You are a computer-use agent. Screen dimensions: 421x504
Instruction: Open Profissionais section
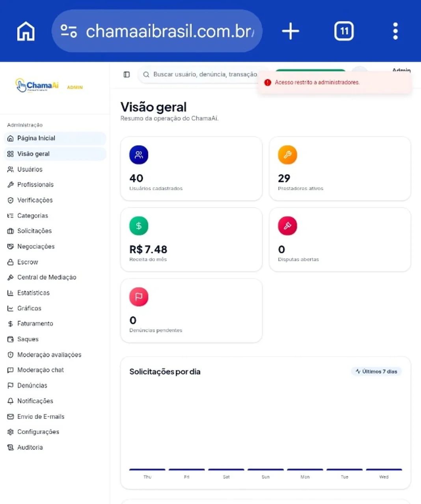[55, 185]
